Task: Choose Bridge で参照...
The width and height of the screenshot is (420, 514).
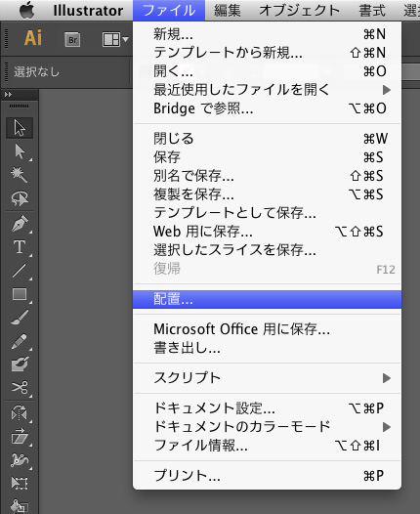Action: 268,108
